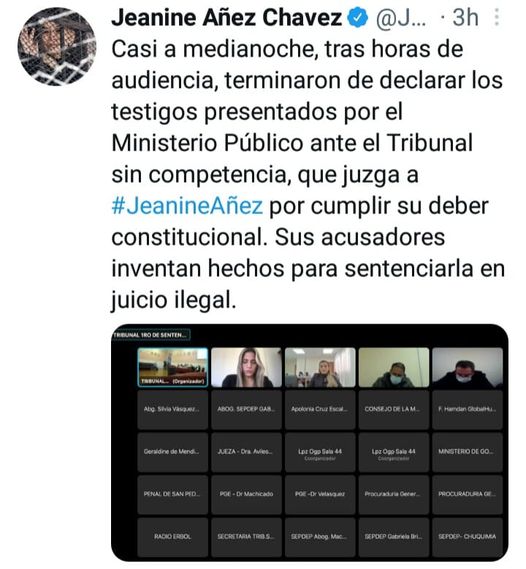Select the SECRETARIA TRIB.S... participant tile
The image size is (526, 569).
(x=246, y=537)
